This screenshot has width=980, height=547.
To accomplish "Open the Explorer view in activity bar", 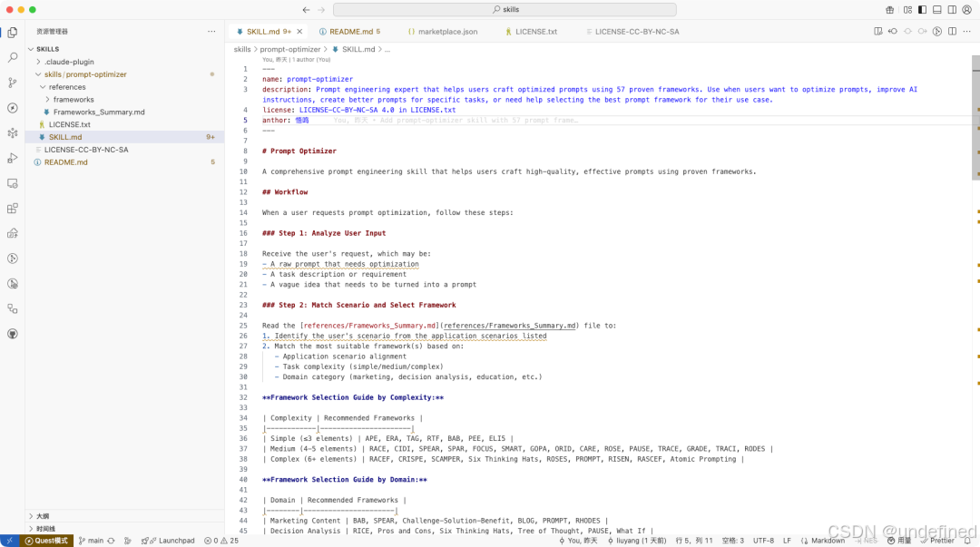I will 13,33.
